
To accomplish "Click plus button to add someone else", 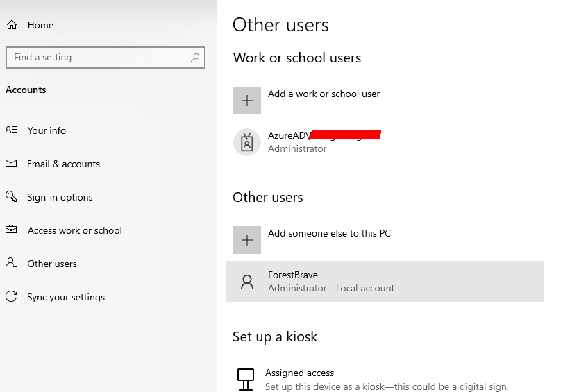I will coord(247,240).
